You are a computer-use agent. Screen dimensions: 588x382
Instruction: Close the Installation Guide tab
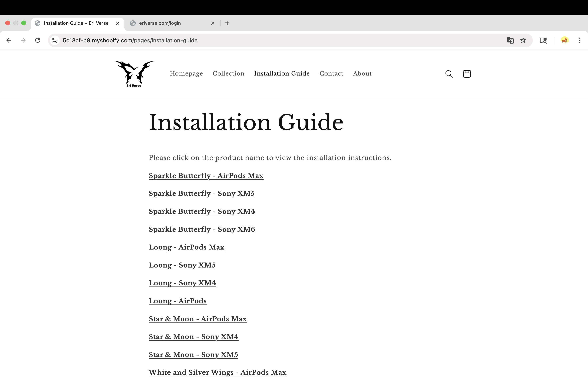118,23
